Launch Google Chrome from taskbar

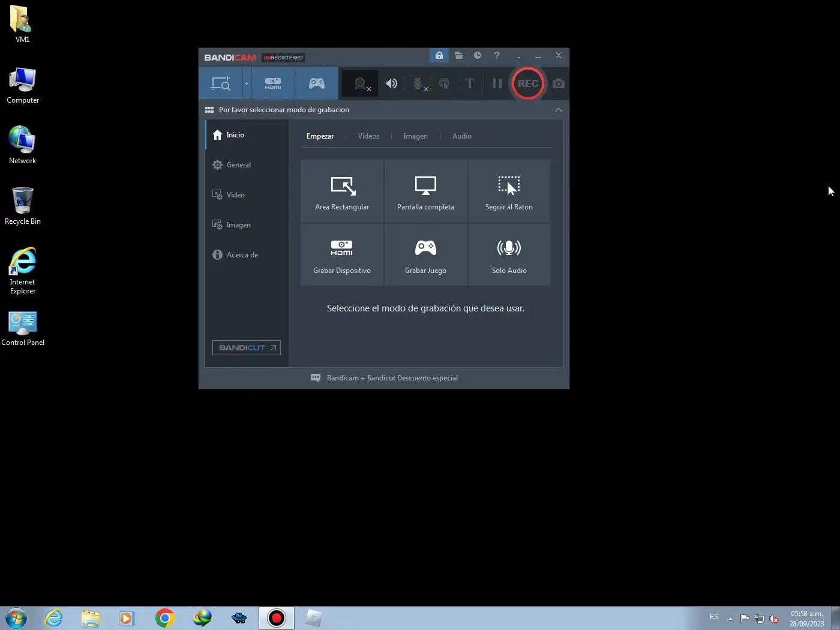click(x=164, y=618)
